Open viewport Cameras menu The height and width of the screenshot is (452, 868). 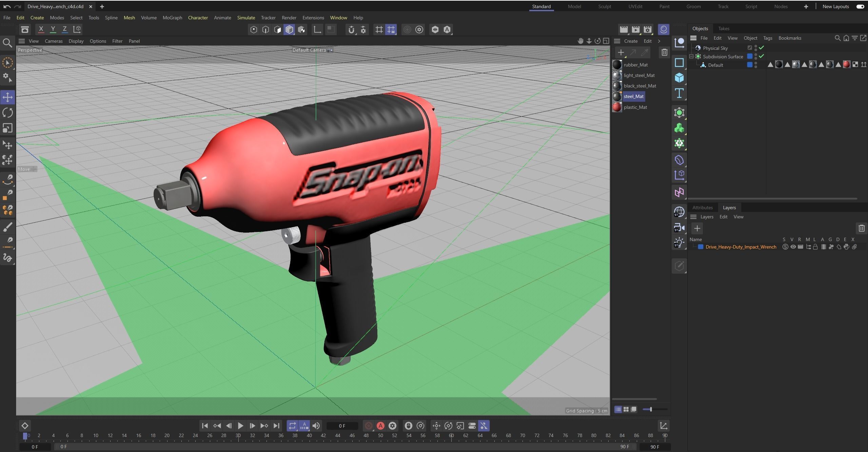[54, 41]
